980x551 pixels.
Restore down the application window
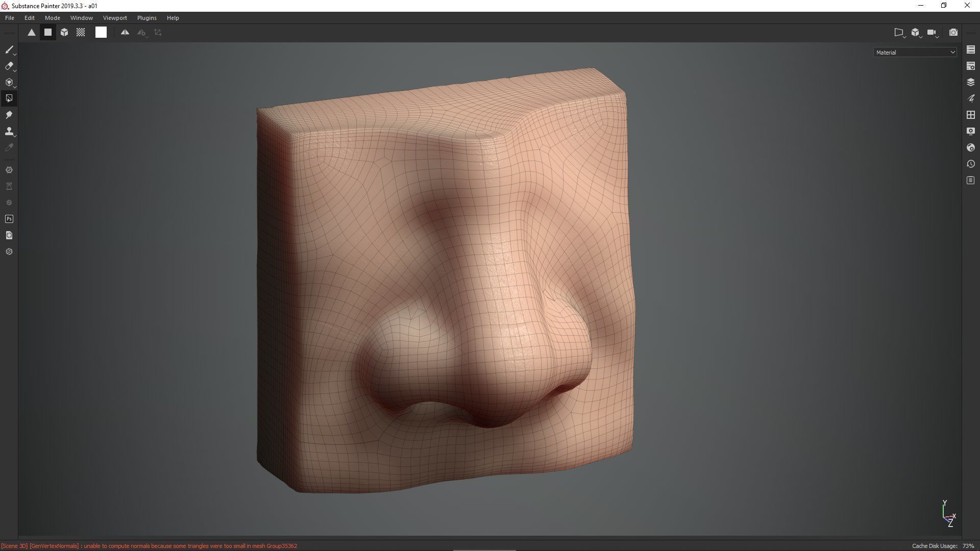[944, 6]
